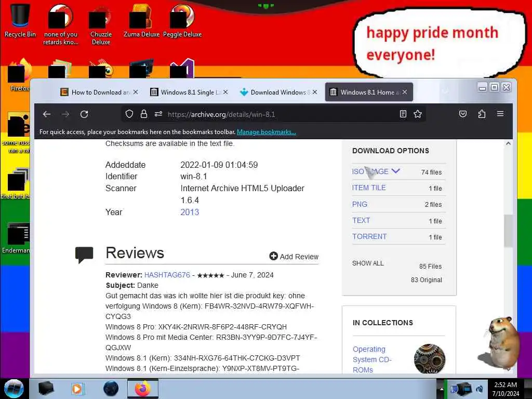Screen dimensions: 532x399
Task: Click the Reviews speech bubble icon
Action: [84, 255]
